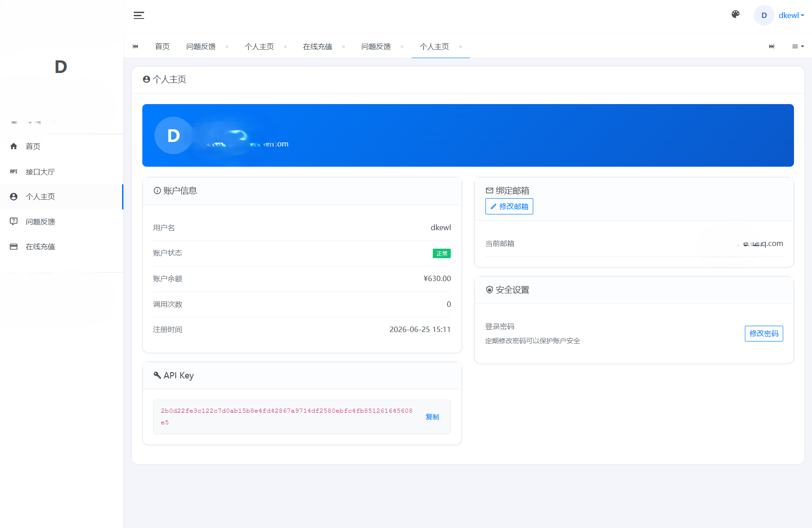Screen dimensions: 812x528
Task: Click the username value dkewl
Action: pyautogui.click(x=441, y=228)
